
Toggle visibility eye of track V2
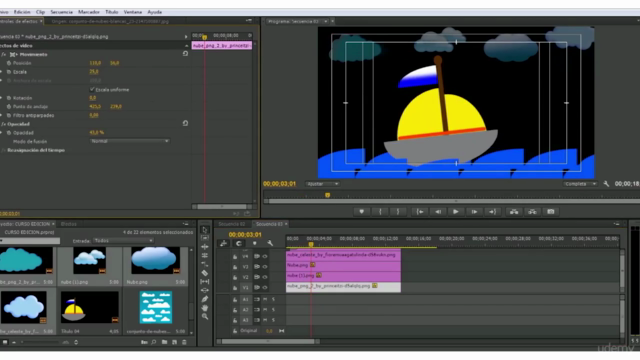pos(265,277)
